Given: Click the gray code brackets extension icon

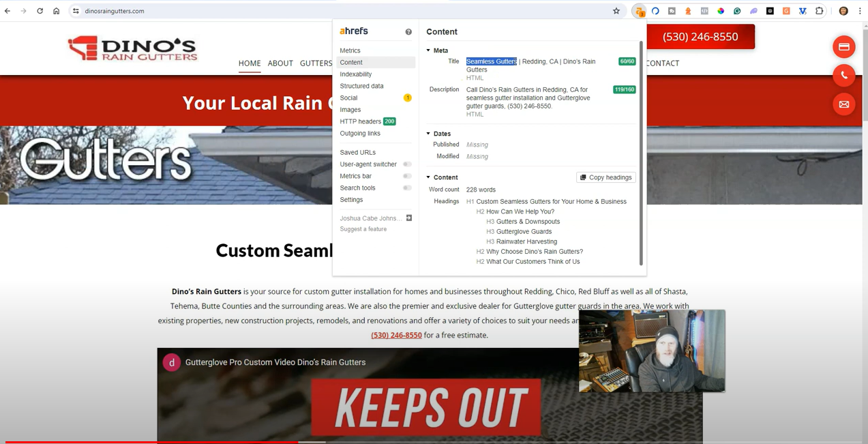Looking at the screenshot, I should click(x=704, y=11).
